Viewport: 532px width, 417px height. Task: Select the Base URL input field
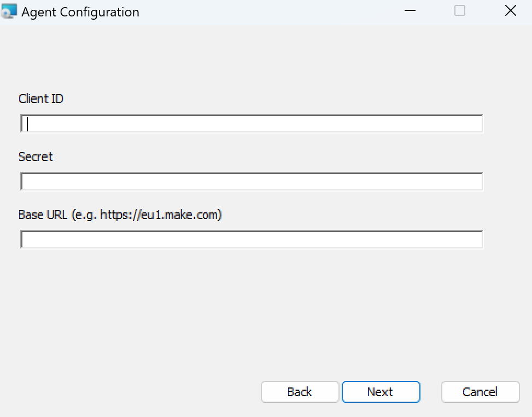(x=252, y=240)
